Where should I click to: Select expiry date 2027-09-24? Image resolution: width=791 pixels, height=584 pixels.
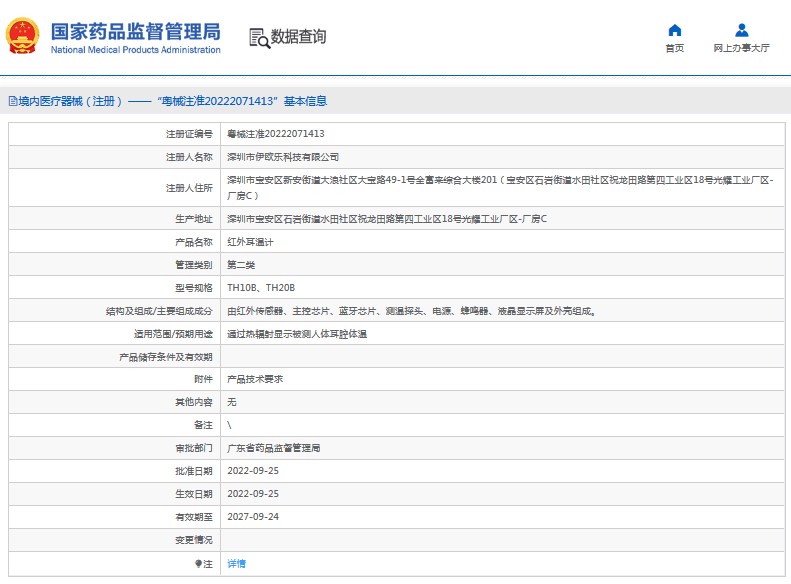coord(253,516)
